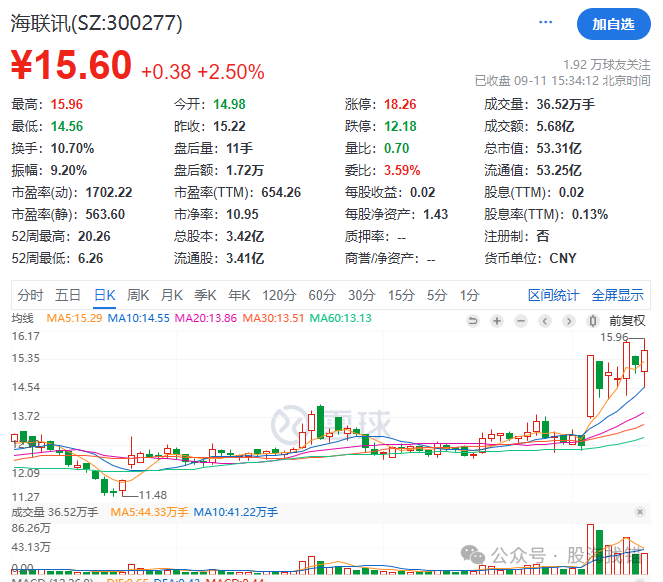663x582 pixels.
Task: Click the 换手 value 10.70%
Action: 72,148
